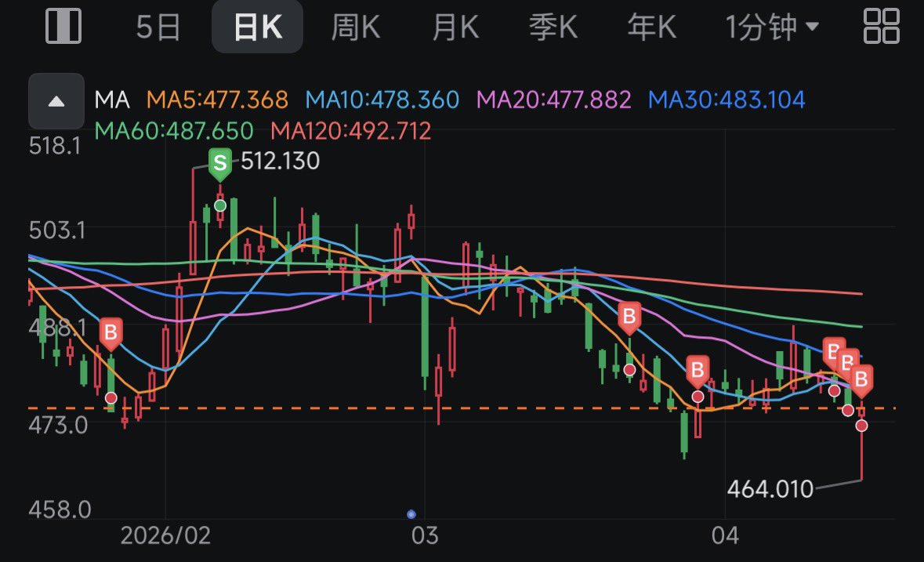Select the MA120:492.712 legend value
Viewport: 924px width, 562px height.
point(350,131)
